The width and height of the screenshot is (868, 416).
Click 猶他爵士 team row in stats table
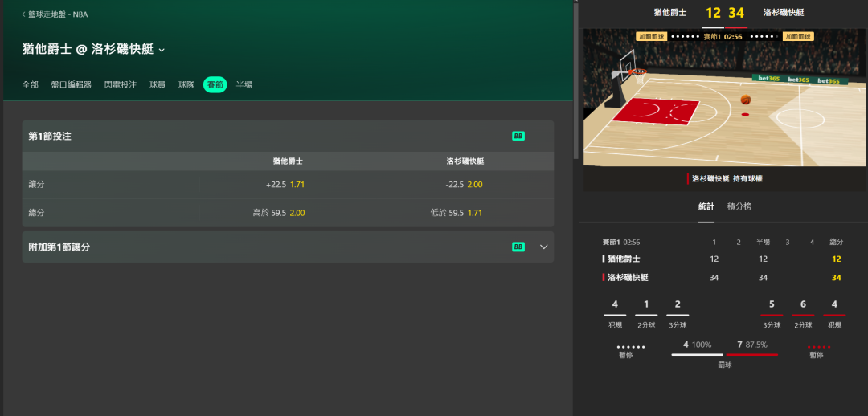click(723, 259)
